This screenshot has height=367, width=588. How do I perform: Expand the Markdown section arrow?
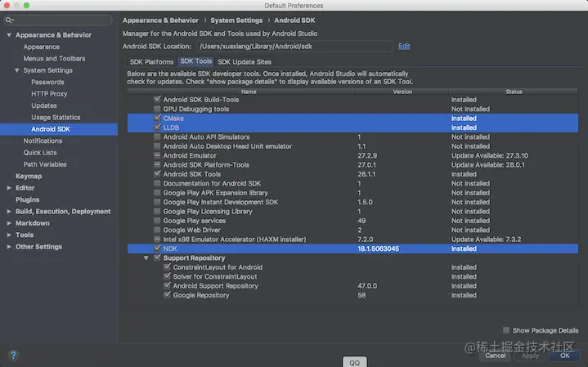point(9,223)
